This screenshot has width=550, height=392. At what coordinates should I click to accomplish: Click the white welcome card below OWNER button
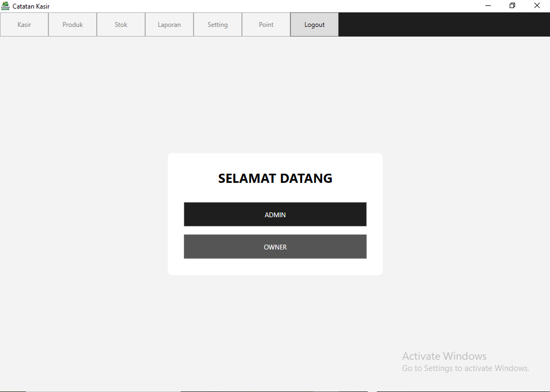(275, 267)
